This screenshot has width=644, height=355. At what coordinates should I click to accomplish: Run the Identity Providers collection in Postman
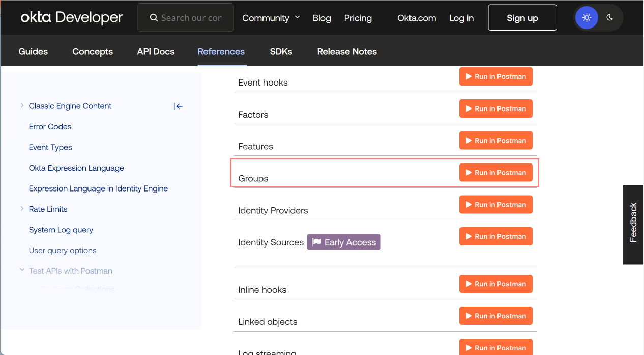[x=495, y=204]
